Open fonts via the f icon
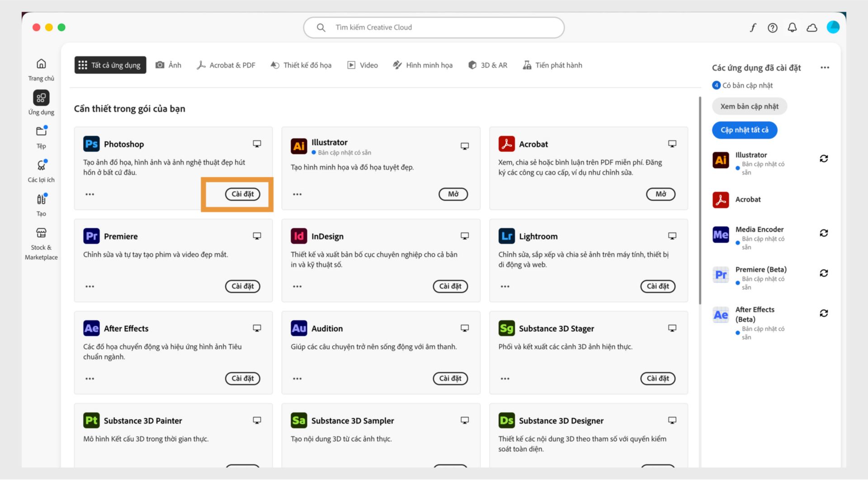 753,28
